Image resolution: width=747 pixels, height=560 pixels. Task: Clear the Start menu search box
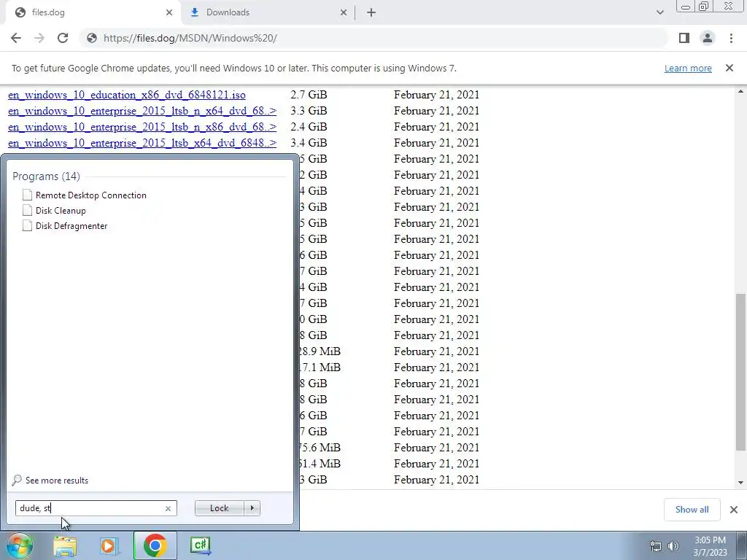coord(168,508)
